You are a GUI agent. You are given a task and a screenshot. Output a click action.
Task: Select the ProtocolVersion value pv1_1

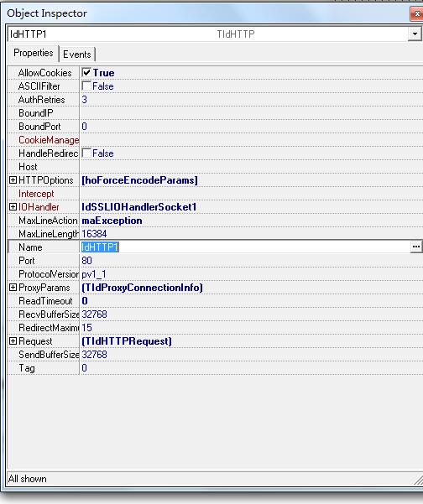click(x=94, y=274)
